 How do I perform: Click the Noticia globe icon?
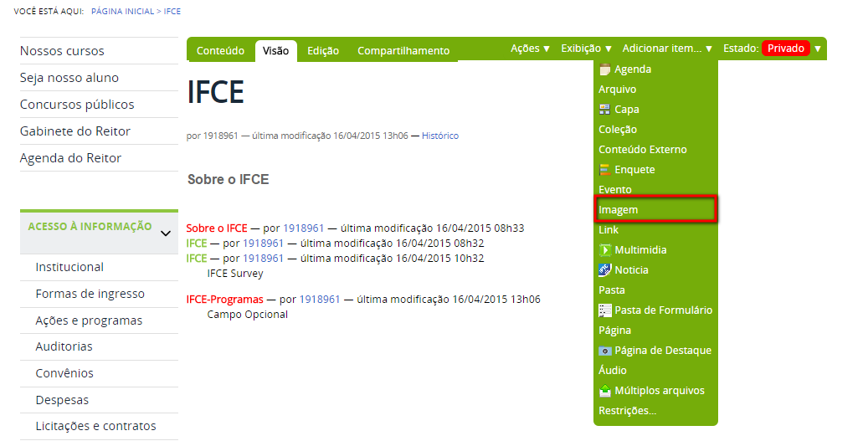[604, 270]
